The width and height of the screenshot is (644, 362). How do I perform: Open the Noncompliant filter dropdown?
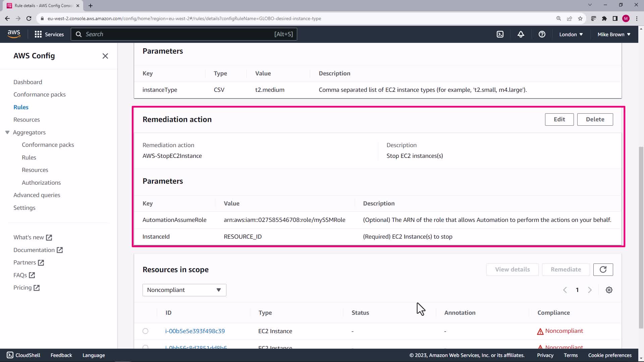184,290
